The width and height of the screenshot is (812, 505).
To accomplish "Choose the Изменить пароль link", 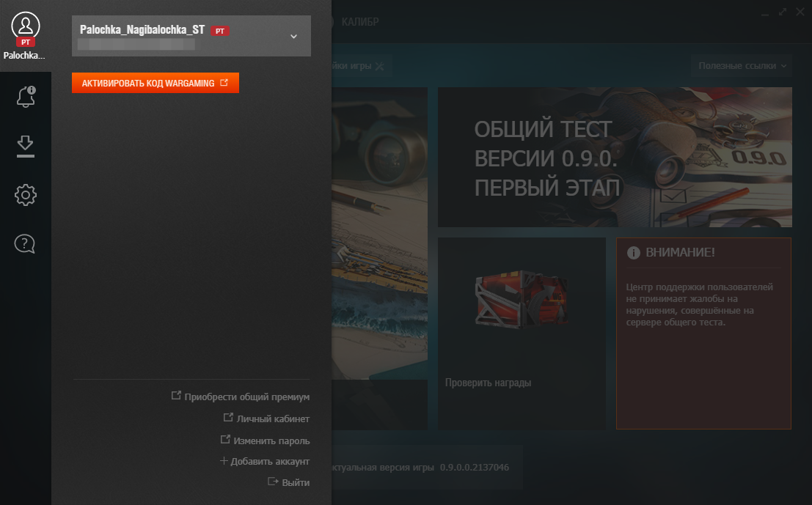I will [x=265, y=441].
